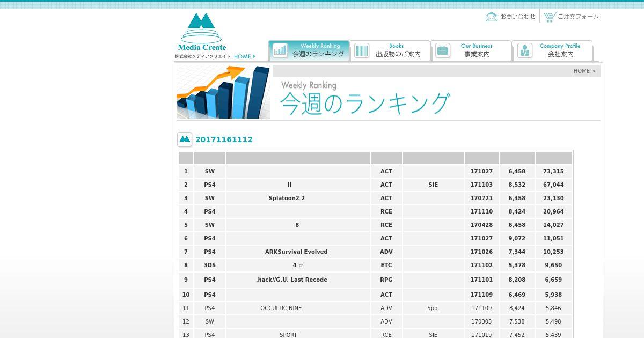Image resolution: width=644 pixels, height=338 pixels.
Task: Click the briefcase icon in Our Business tab
Action: pyautogui.click(x=443, y=51)
